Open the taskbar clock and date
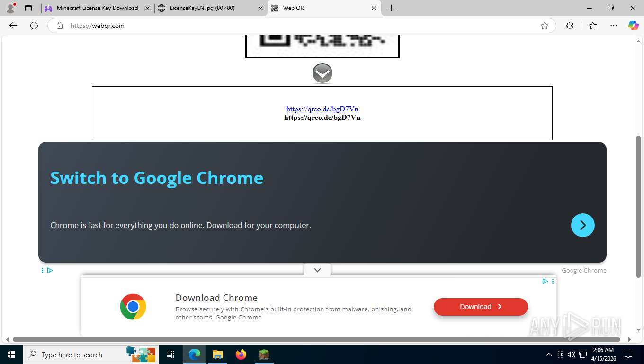 (603, 355)
